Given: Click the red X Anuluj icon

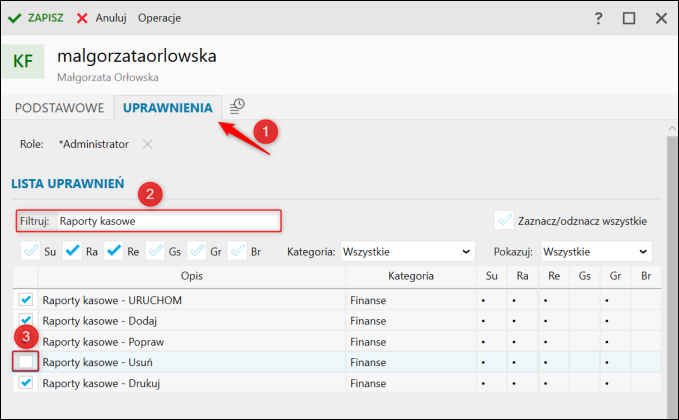Looking at the screenshot, I should (x=82, y=18).
